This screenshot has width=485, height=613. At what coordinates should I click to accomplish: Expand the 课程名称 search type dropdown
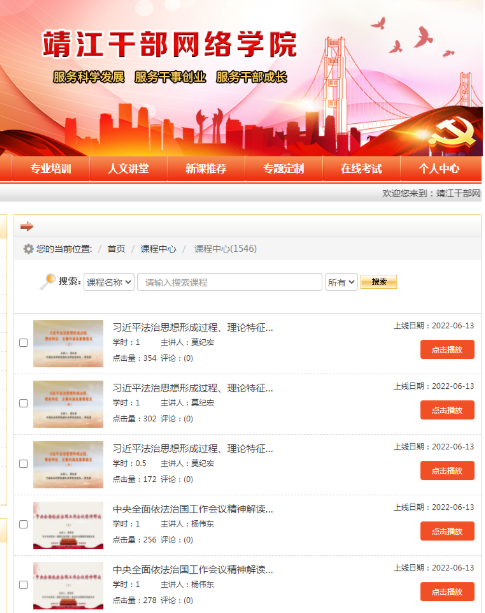(x=109, y=282)
